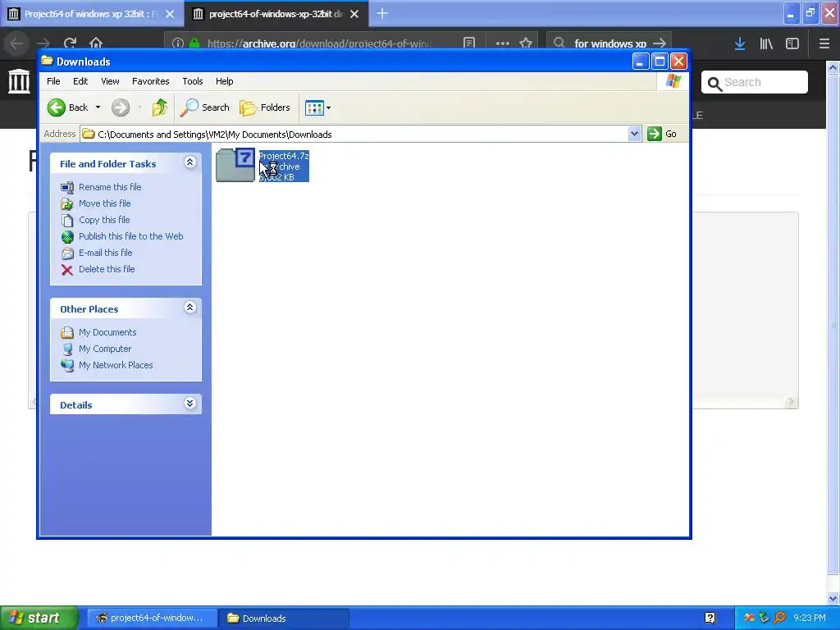Click the Firefox URL bar

click(320, 43)
